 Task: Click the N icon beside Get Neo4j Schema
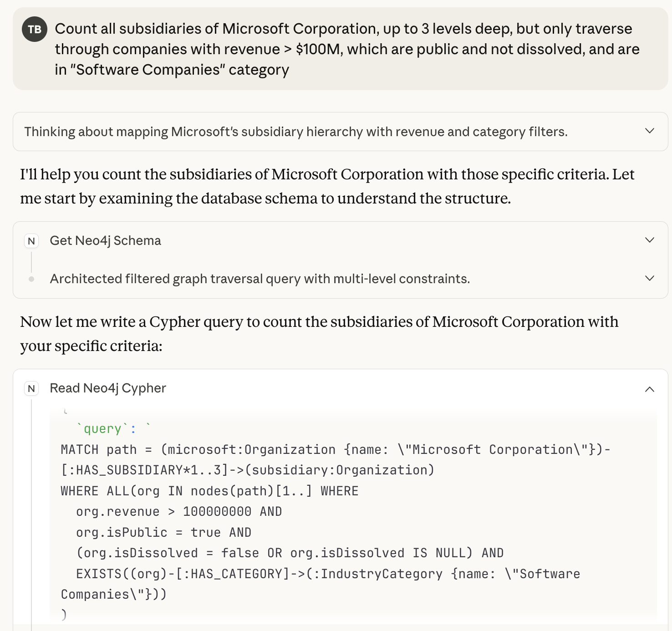coord(31,241)
